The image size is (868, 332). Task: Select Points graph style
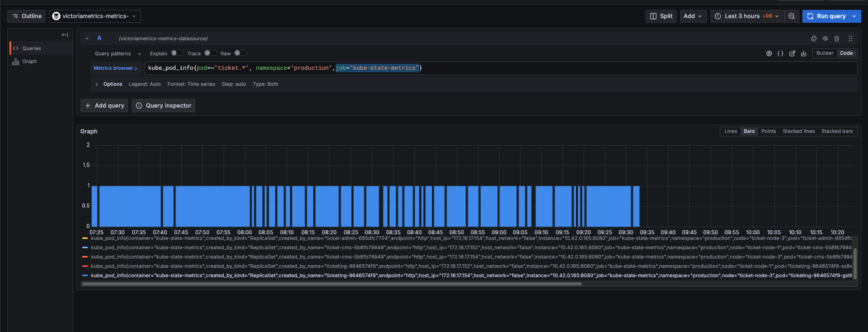tap(768, 131)
